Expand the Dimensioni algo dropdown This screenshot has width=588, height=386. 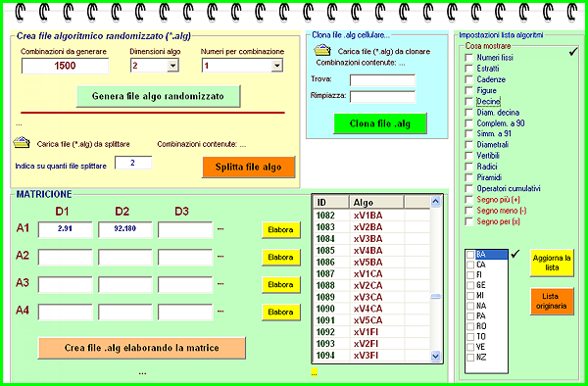pyautogui.click(x=172, y=66)
